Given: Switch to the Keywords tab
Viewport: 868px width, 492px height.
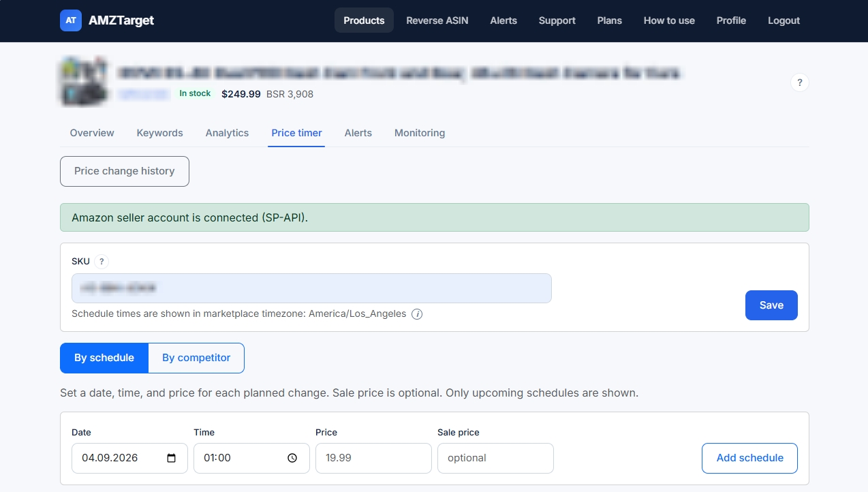Looking at the screenshot, I should (160, 133).
